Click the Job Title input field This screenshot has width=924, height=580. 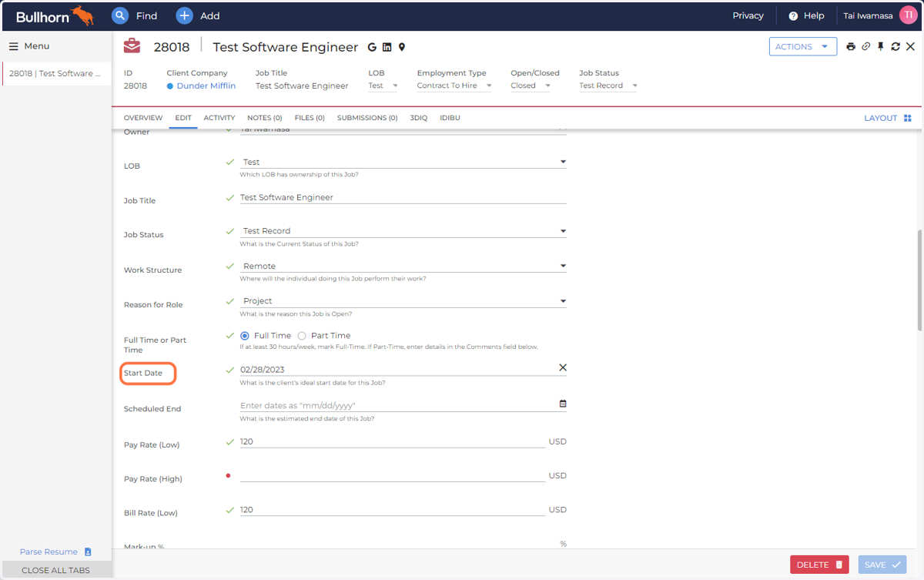point(403,197)
